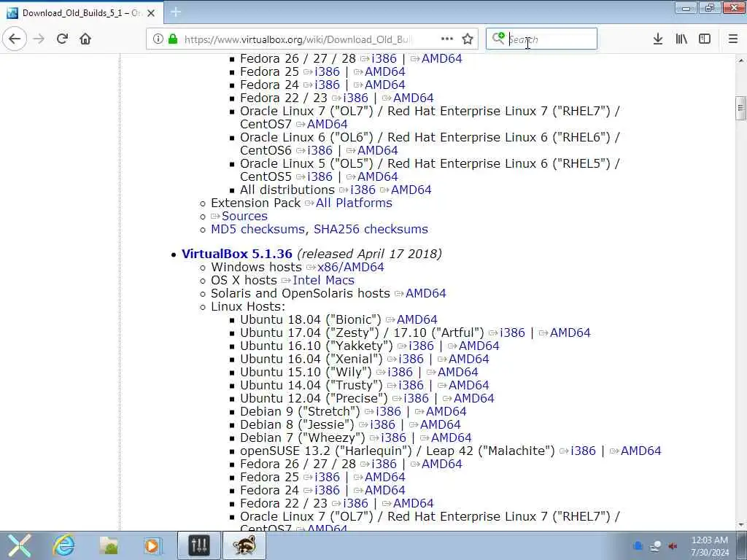Image resolution: width=747 pixels, height=560 pixels.
Task: Open Debian 7 Wheezy i386 link
Action: 393,437
